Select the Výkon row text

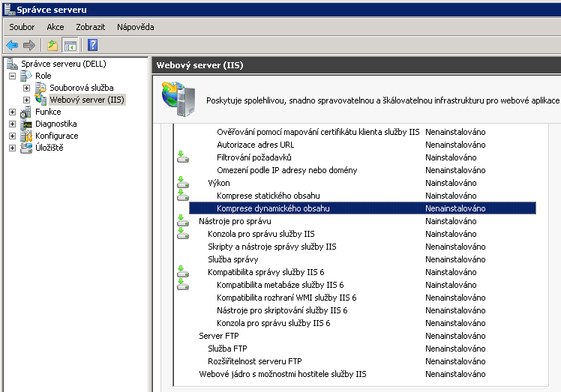click(x=218, y=183)
